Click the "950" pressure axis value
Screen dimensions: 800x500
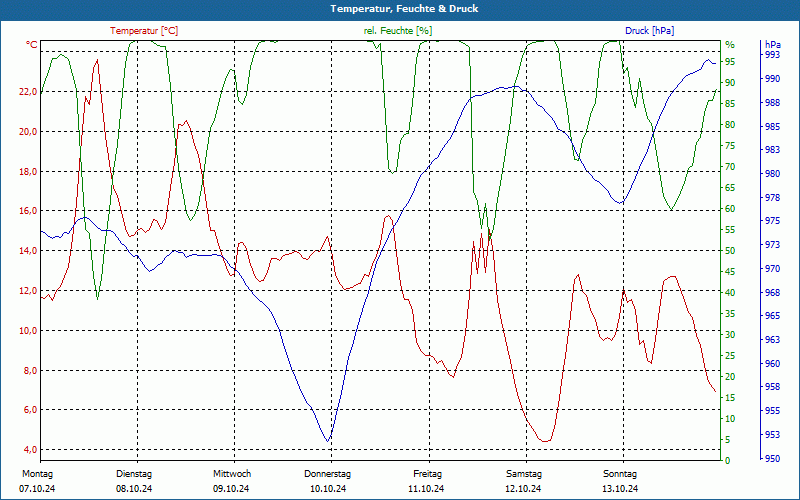772,458
